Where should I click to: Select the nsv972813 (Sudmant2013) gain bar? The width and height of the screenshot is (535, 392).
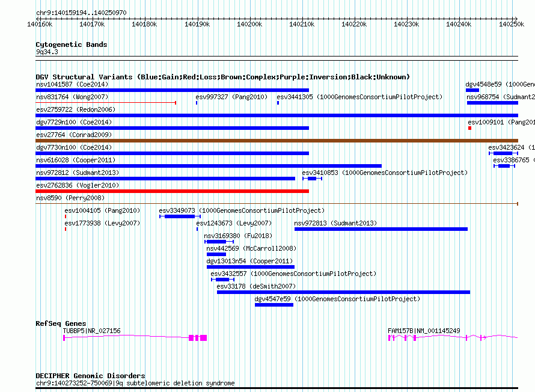coord(381,229)
